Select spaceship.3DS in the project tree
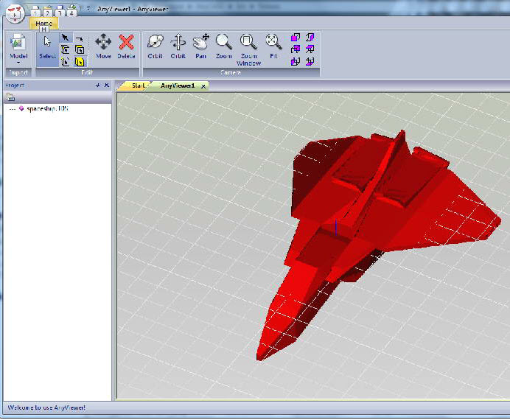The width and height of the screenshot is (510, 420). (x=47, y=108)
